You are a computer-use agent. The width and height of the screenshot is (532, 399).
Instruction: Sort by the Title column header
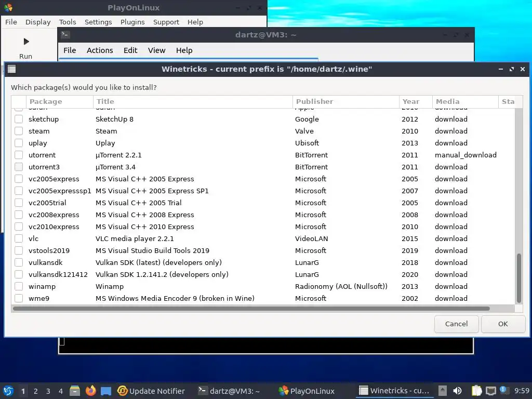(x=193, y=101)
